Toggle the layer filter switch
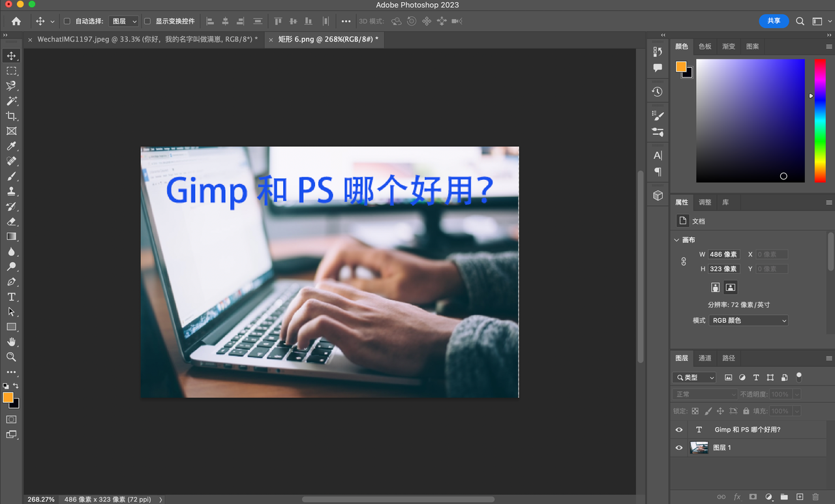 [798, 377]
